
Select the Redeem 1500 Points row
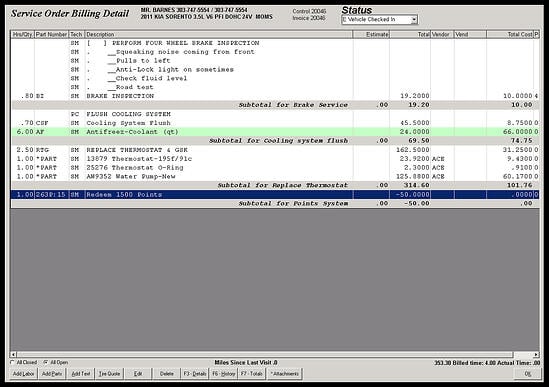pos(275,194)
